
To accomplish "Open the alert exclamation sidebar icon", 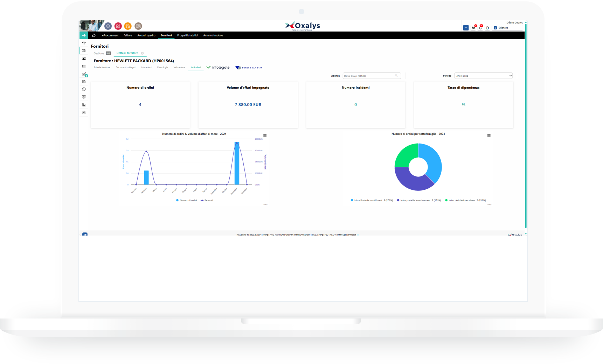I will point(84,89).
